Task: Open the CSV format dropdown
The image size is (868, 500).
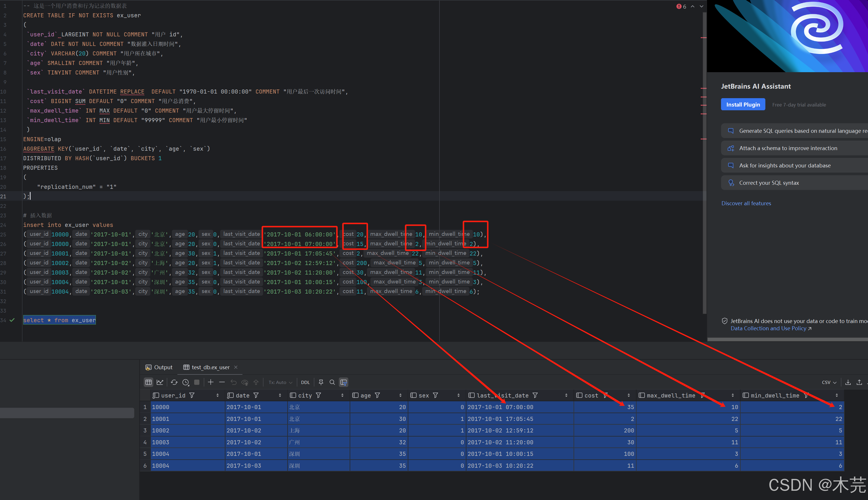Action: click(x=829, y=382)
